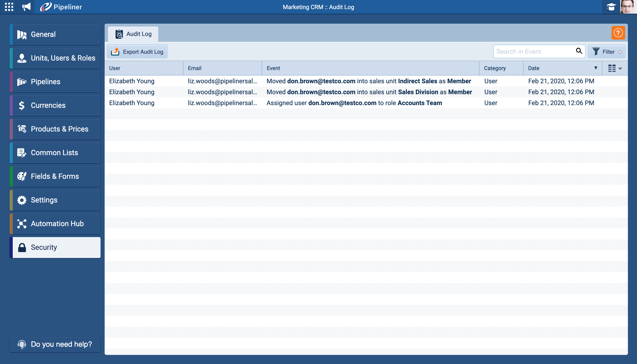Click the megaphone announcements icon
The image size is (637, 364).
click(x=26, y=7)
